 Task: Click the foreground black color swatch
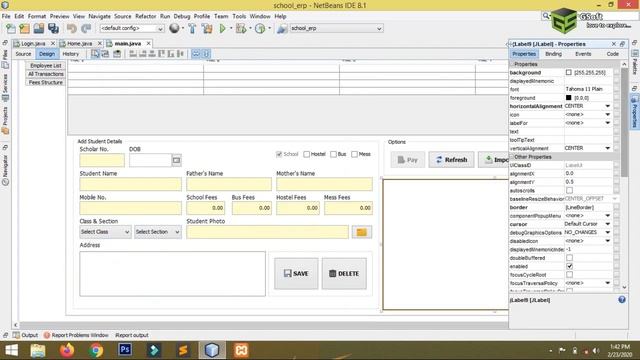[x=569, y=98]
